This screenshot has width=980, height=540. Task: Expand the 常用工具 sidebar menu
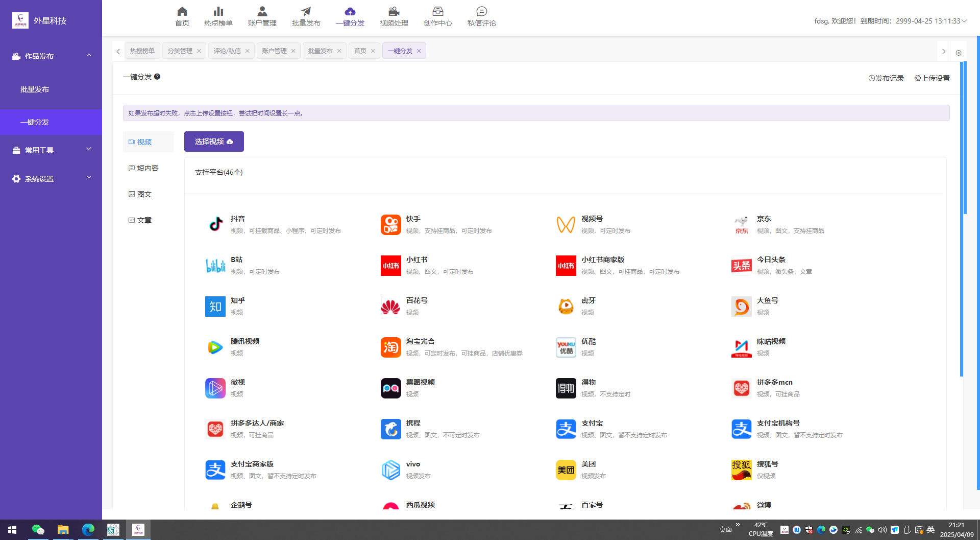89,149
